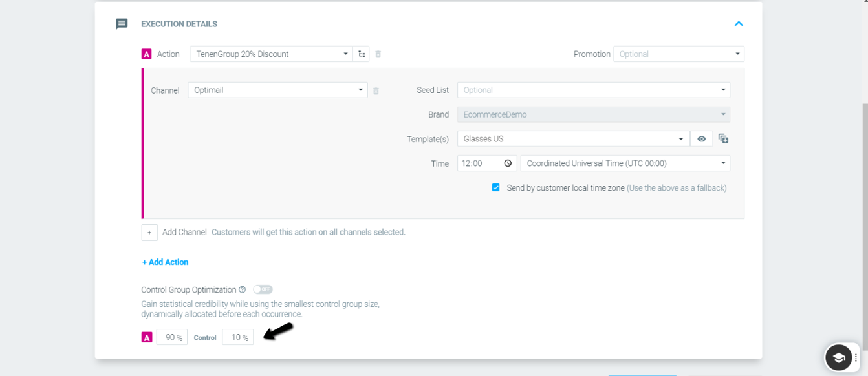Screen dimensions: 868x376
Task: Collapse the Execution Details section chevron
Action: pos(739,24)
